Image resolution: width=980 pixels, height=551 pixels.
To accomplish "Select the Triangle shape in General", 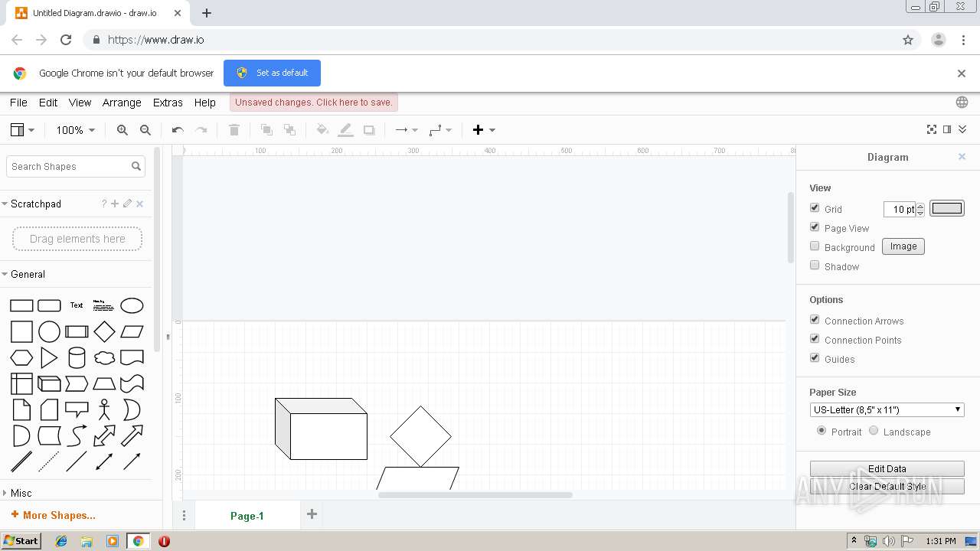I will tap(49, 358).
